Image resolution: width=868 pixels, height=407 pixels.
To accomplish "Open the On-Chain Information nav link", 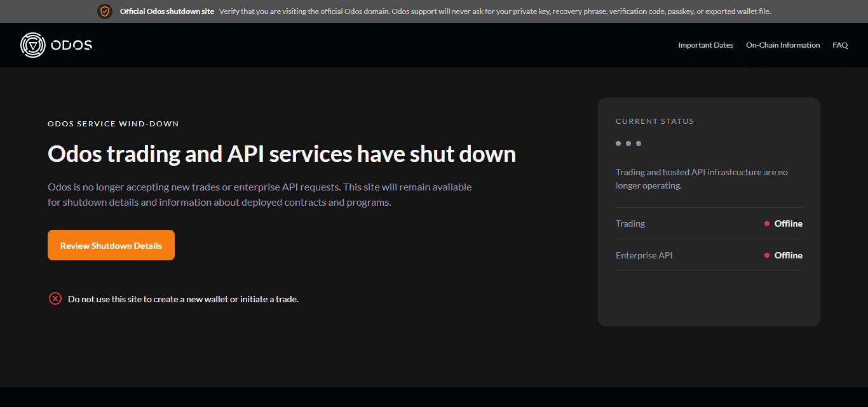I will pyautogui.click(x=783, y=45).
